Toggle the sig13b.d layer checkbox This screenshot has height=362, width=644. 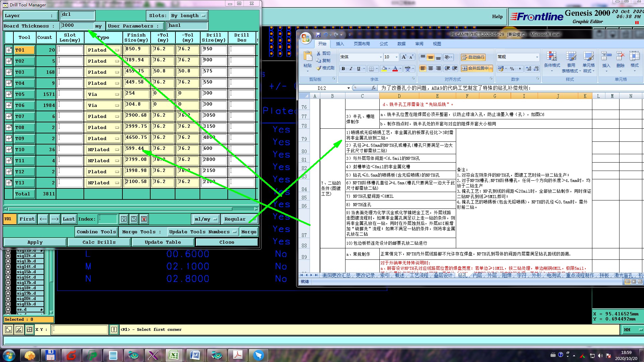[8, 261]
